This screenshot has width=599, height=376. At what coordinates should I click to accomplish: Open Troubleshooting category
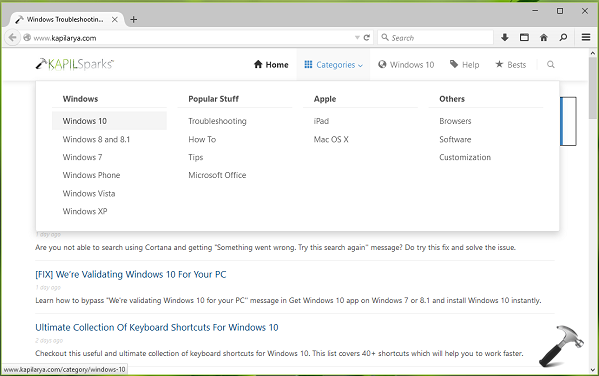217,121
